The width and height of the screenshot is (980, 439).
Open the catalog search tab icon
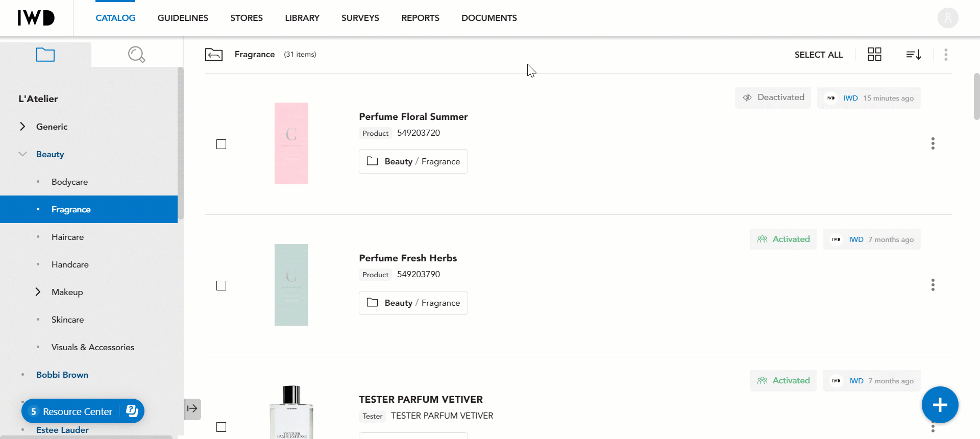pos(137,55)
